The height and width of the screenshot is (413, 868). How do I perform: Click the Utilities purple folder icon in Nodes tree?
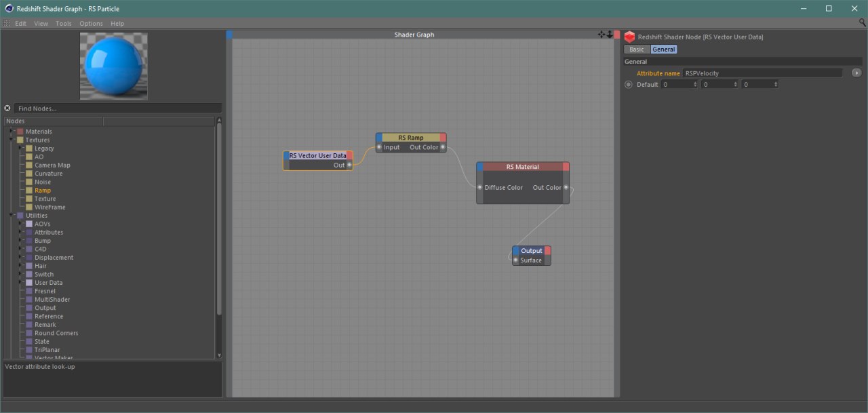point(20,216)
